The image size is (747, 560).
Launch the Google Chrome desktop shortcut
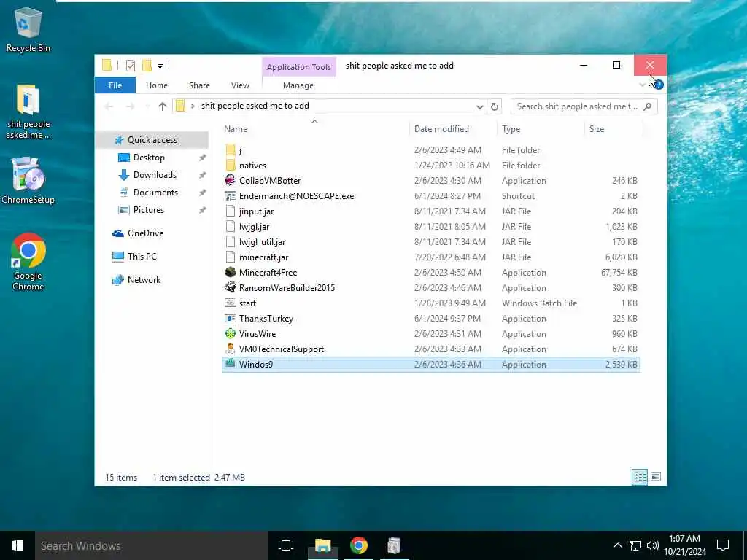point(28,262)
